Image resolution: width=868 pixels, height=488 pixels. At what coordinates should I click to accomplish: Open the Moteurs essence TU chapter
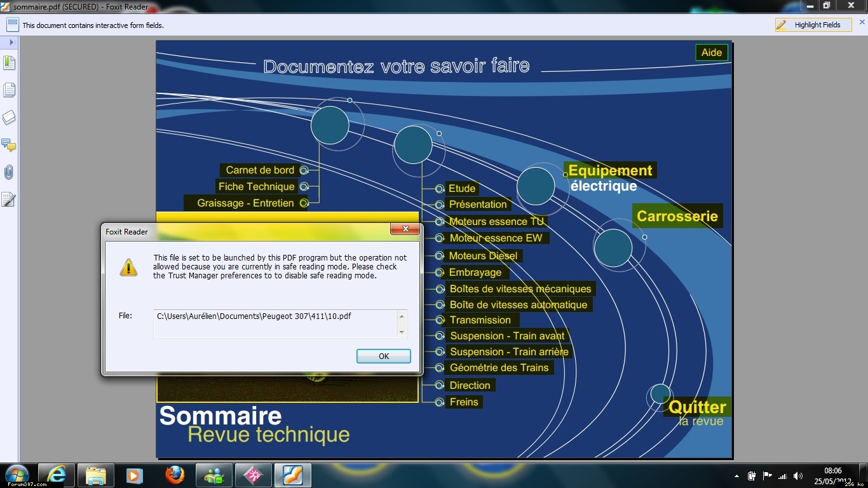click(x=497, y=222)
